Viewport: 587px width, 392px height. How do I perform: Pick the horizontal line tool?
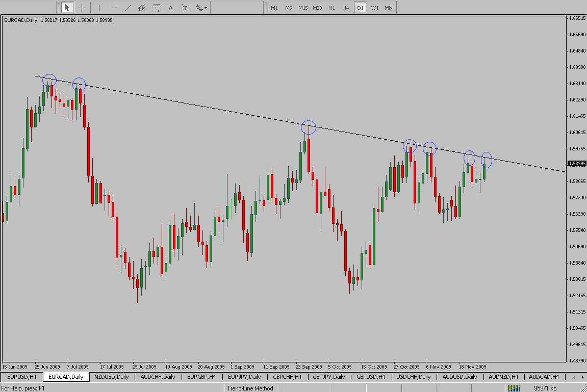(x=113, y=8)
